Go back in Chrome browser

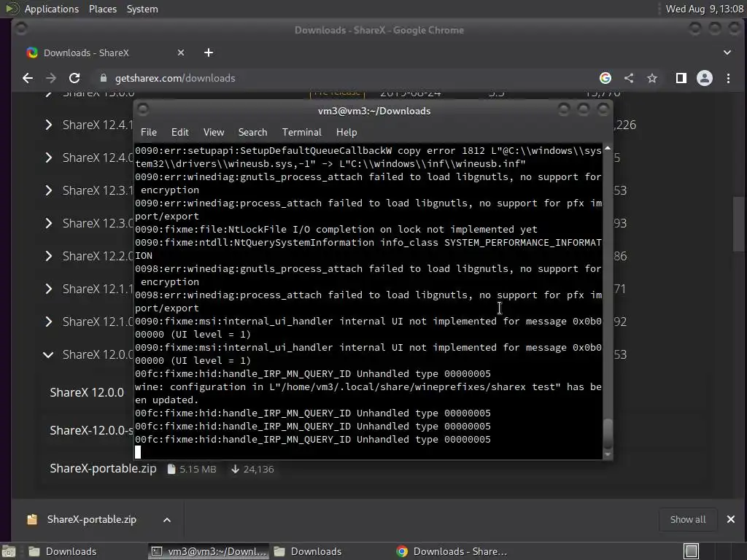[x=28, y=78]
